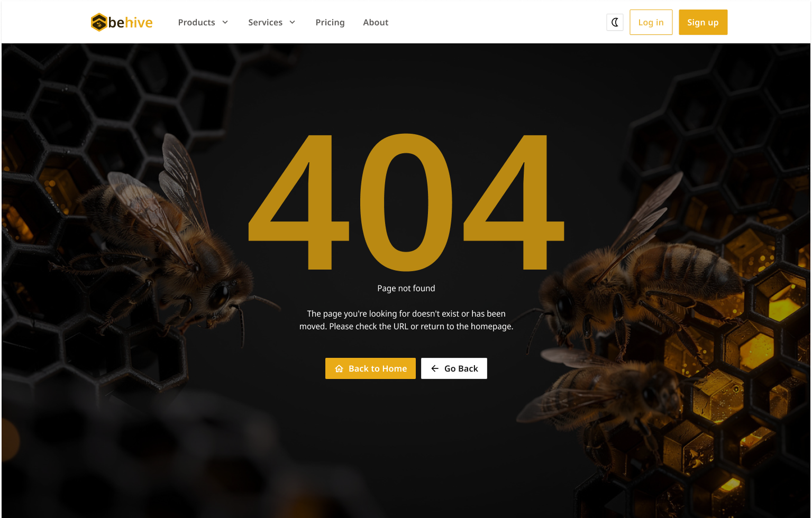Switch site theme using the moon toggle
Image resolution: width=812 pixels, height=518 pixels.
pyautogui.click(x=615, y=22)
